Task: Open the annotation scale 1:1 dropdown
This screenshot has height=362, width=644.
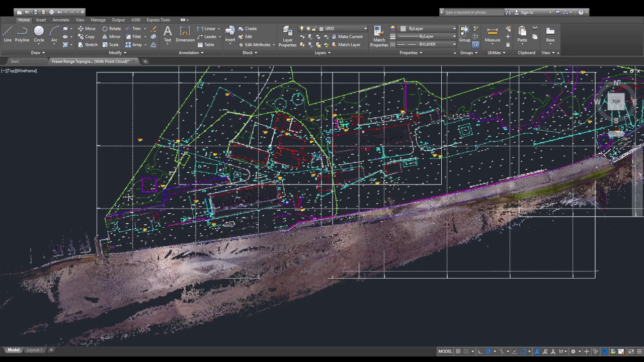Action: pyautogui.click(x=563, y=351)
